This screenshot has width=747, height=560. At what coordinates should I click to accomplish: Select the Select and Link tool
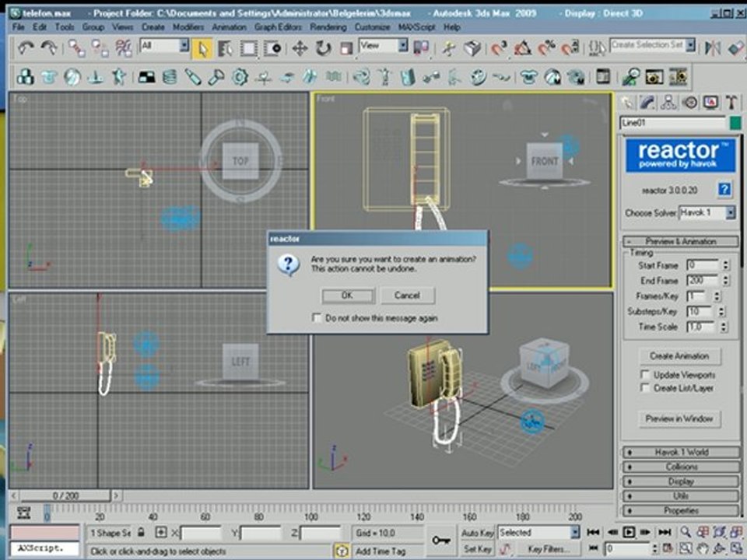point(76,48)
